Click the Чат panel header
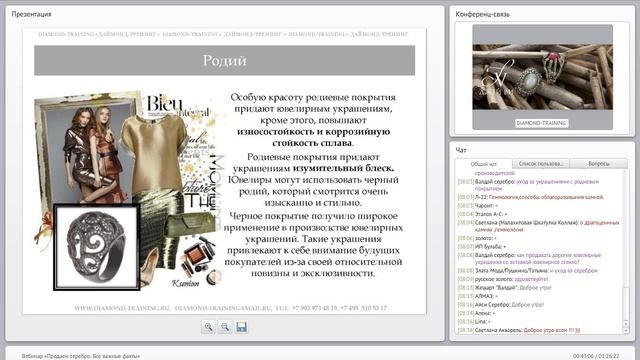Image resolution: width=640 pixels, height=360 pixels. click(461, 150)
